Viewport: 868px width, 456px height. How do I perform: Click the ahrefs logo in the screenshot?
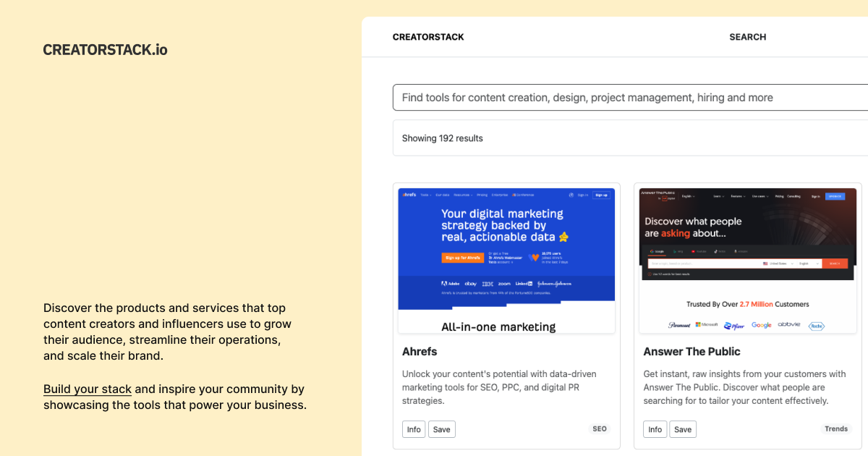tap(409, 195)
